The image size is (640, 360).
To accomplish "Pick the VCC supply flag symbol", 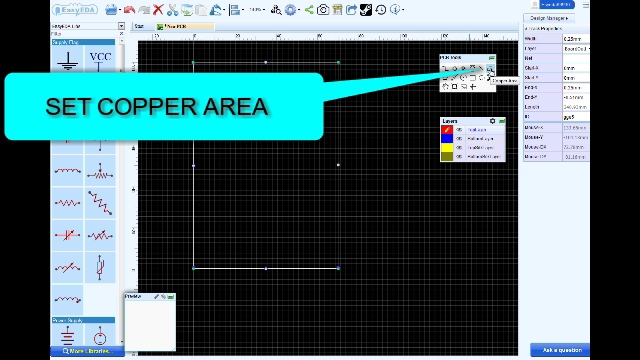I will coord(100,60).
